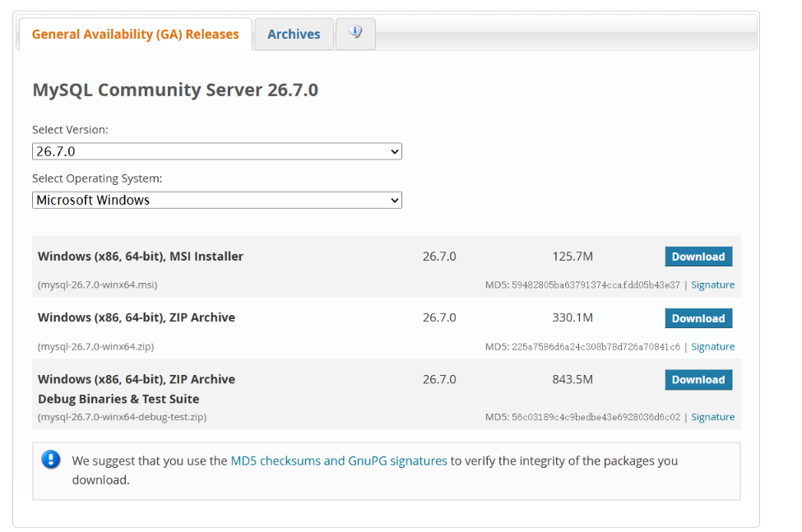Image resolution: width=802 pixels, height=532 pixels.
Task: Click the MD5 hash starting with 225a7586
Action: (x=596, y=346)
